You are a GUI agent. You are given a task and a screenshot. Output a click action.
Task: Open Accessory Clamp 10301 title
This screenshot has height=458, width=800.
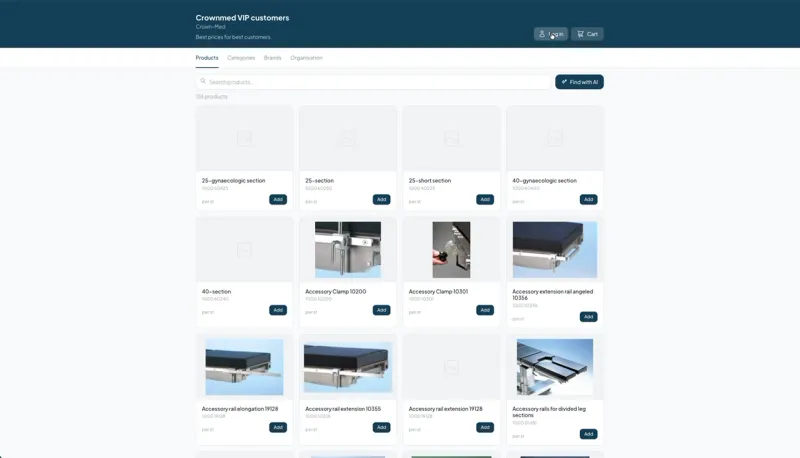click(x=438, y=292)
